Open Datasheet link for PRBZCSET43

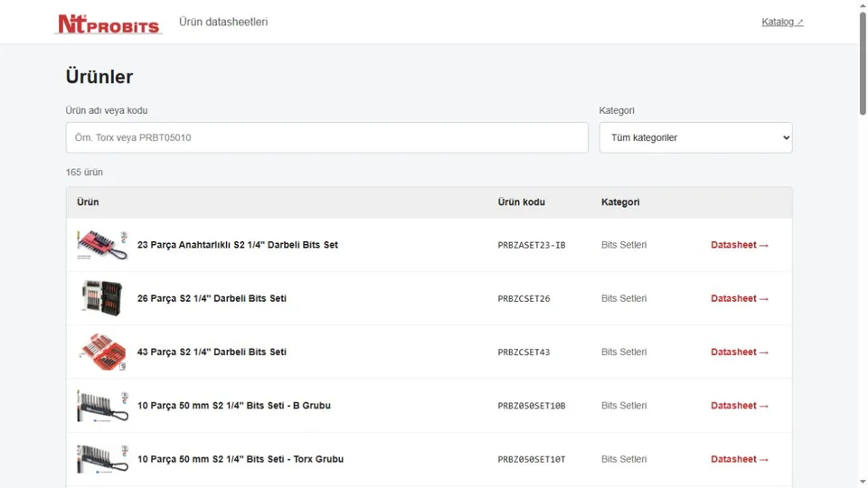(740, 352)
